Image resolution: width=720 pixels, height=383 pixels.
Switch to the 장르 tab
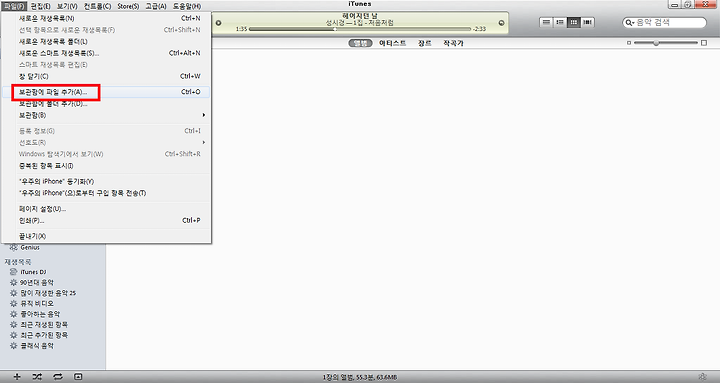point(425,43)
